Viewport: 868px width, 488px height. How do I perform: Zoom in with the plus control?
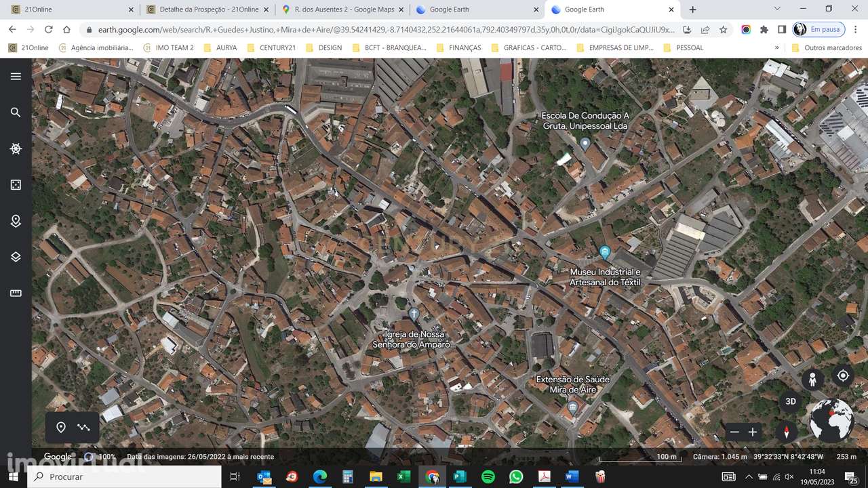(x=753, y=432)
